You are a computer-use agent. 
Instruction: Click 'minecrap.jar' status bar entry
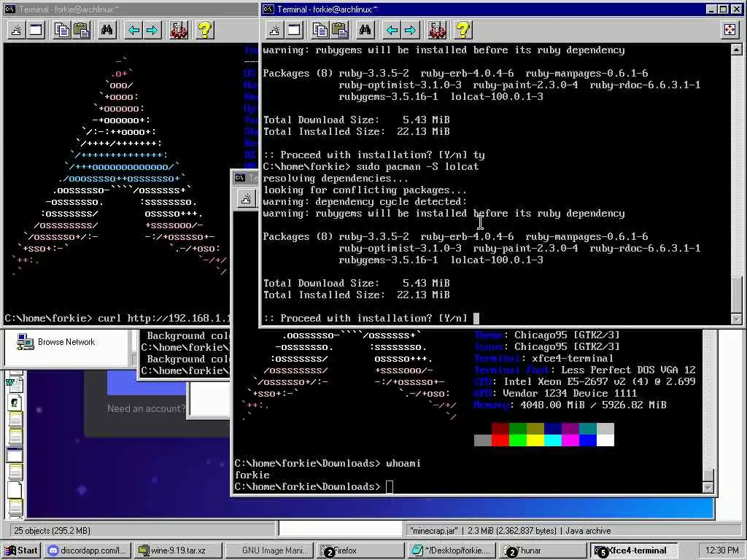tap(433, 531)
